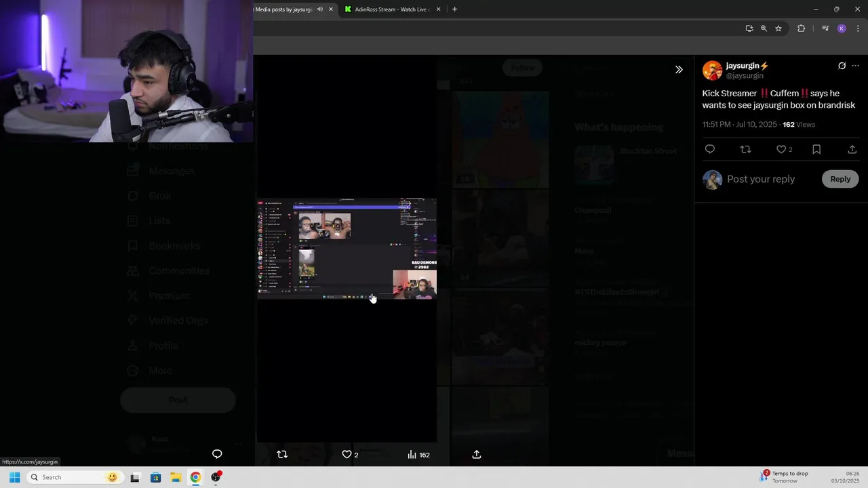Image resolution: width=868 pixels, height=488 pixels.
Task: Click the Reply button
Action: (840, 179)
